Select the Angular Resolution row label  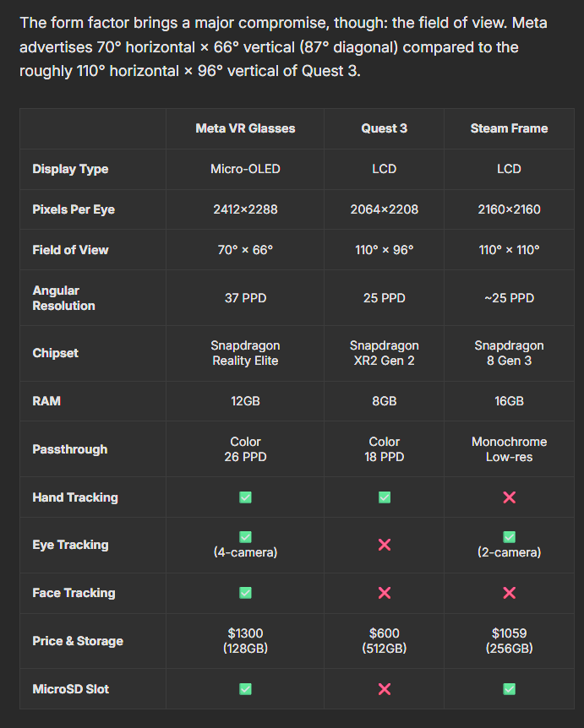[x=63, y=298]
